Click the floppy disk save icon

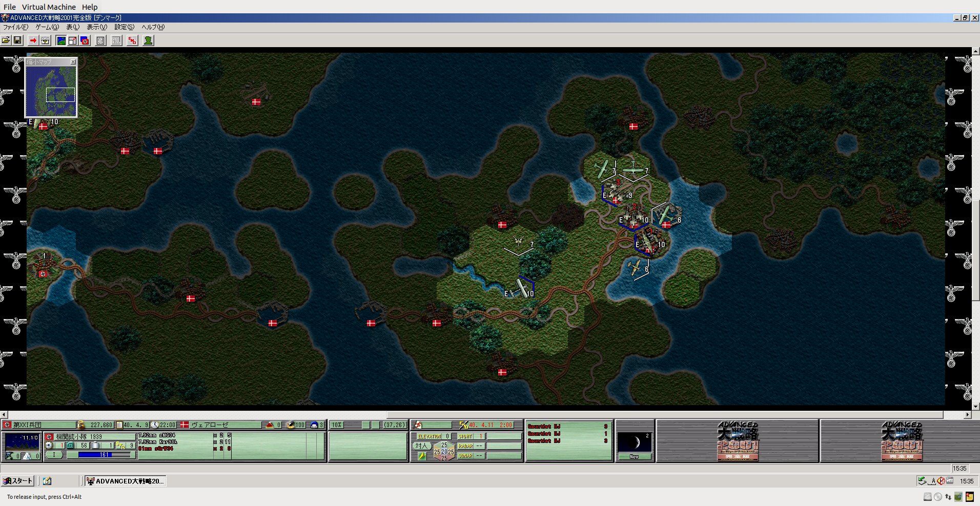pyautogui.click(x=17, y=40)
